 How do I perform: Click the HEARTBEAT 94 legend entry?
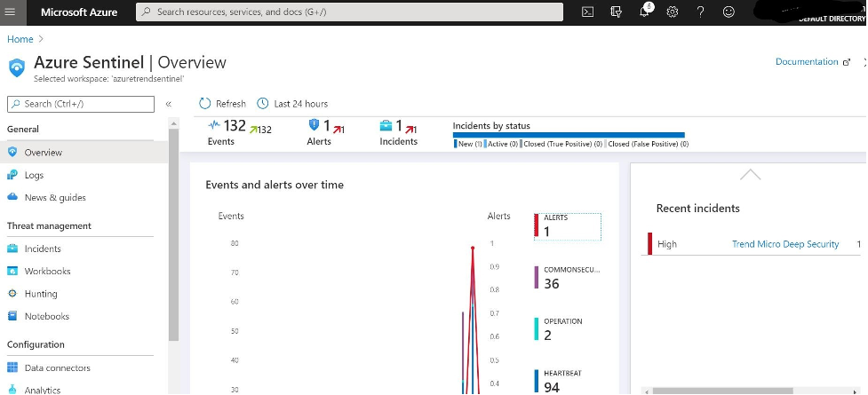click(561, 381)
